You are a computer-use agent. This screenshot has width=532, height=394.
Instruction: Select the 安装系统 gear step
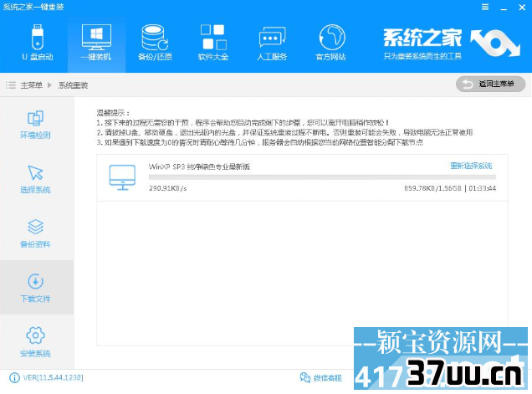(35, 342)
